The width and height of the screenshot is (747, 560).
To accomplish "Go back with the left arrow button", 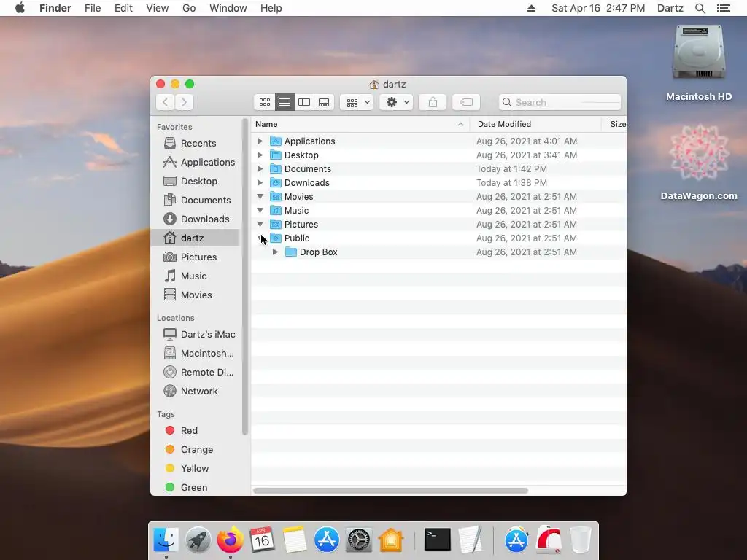I will (166, 102).
